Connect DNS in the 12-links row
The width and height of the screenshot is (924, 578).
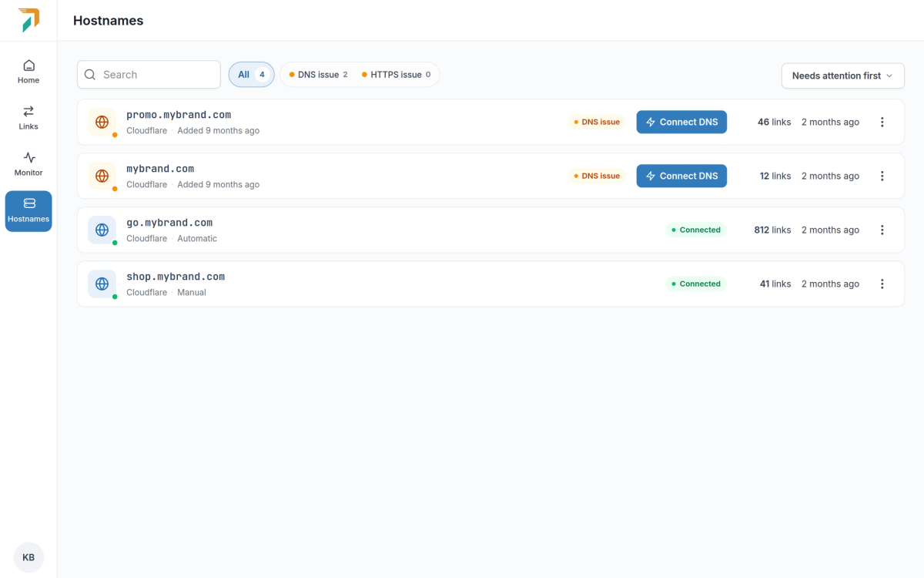[681, 176]
